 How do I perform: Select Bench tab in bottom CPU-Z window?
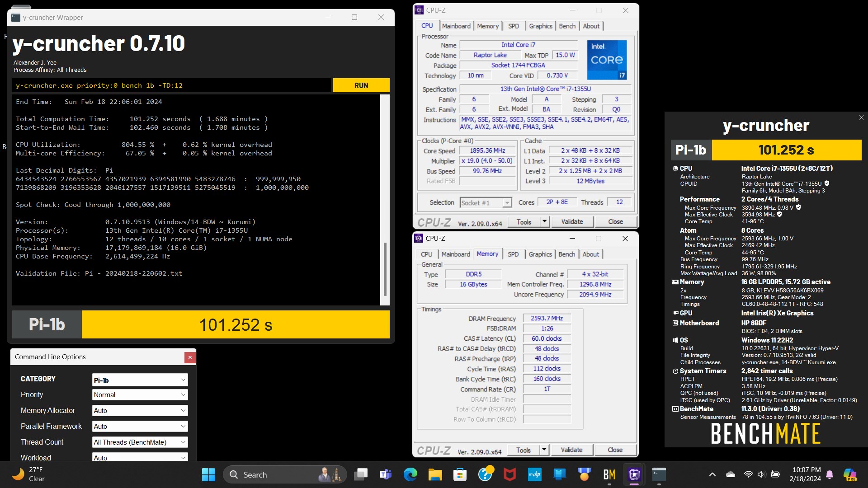coord(566,254)
